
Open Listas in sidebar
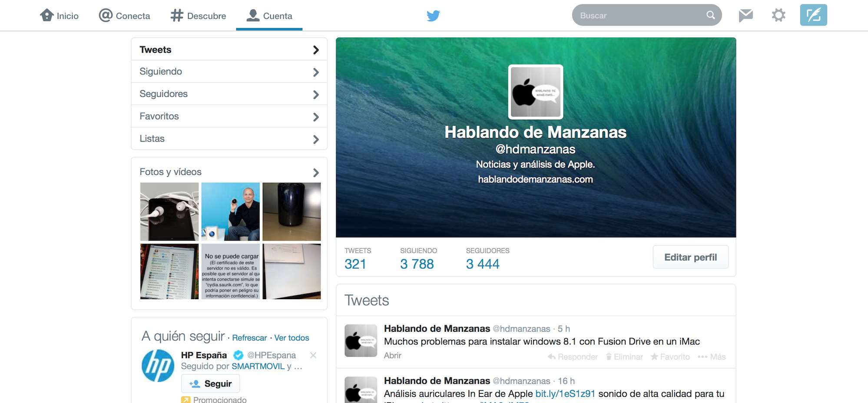pyautogui.click(x=229, y=139)
